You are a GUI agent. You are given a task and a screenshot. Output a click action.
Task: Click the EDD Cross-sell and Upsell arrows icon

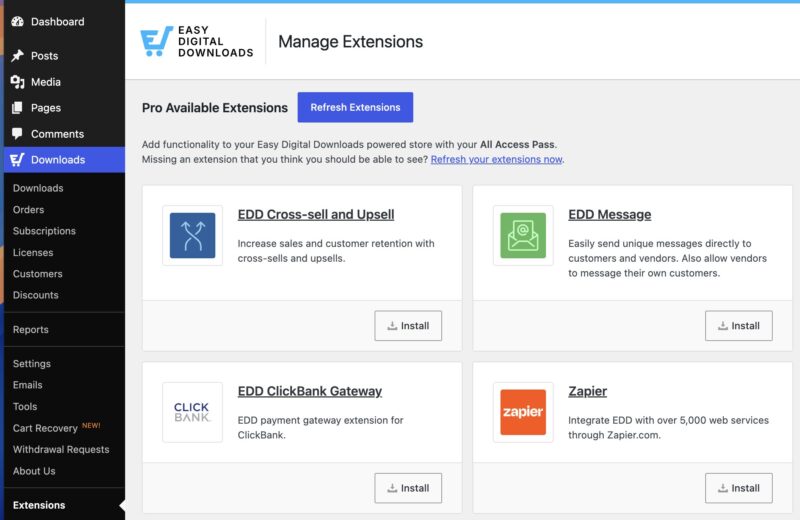coord(192,235)
